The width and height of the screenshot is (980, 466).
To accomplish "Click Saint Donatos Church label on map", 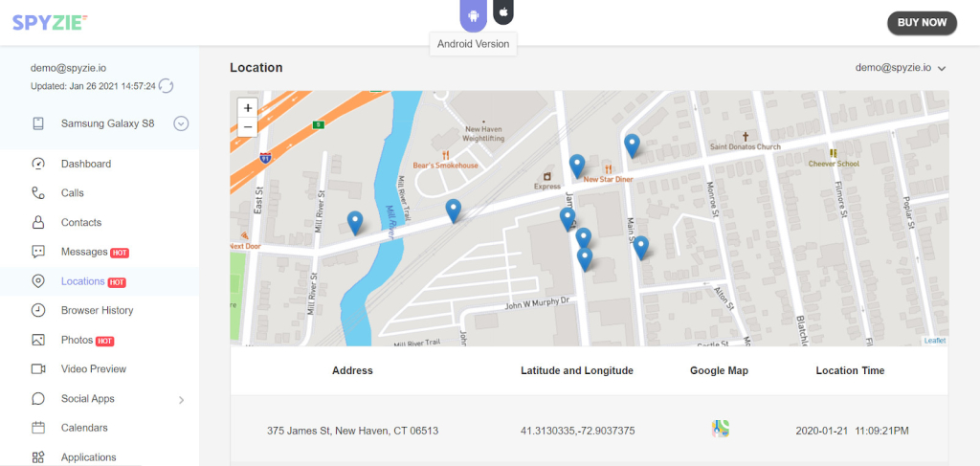I will pos(745,146).
